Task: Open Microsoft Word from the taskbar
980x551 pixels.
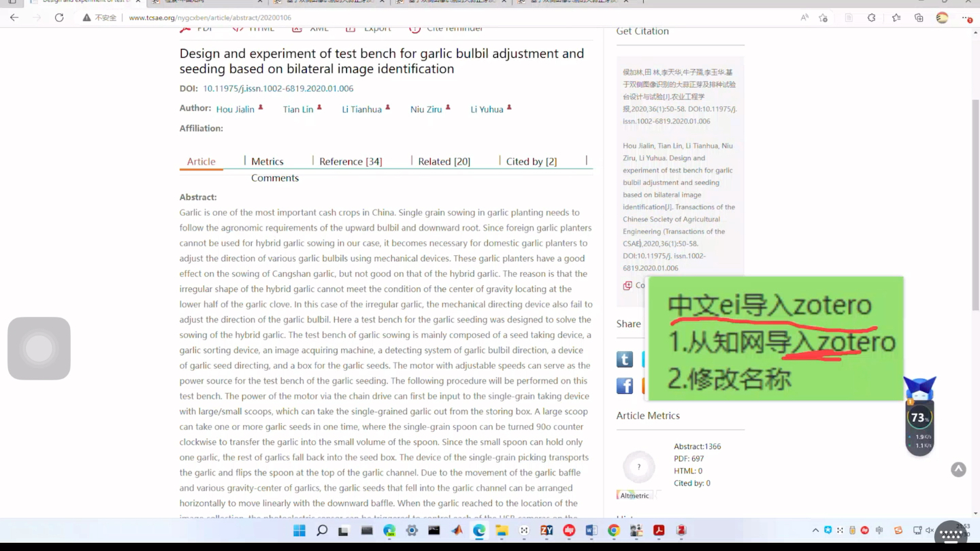Action: pyautogui.click(x=591, y=531)
